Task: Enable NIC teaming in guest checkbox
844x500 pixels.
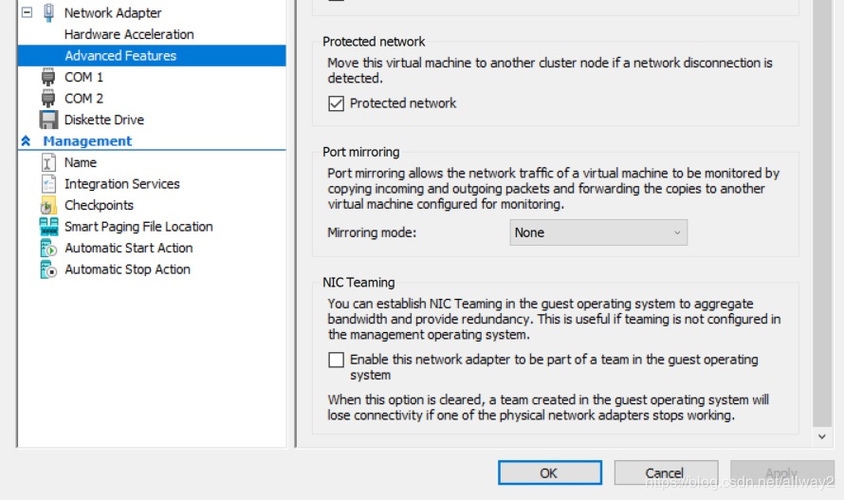Action: click(x=336, y=360)
